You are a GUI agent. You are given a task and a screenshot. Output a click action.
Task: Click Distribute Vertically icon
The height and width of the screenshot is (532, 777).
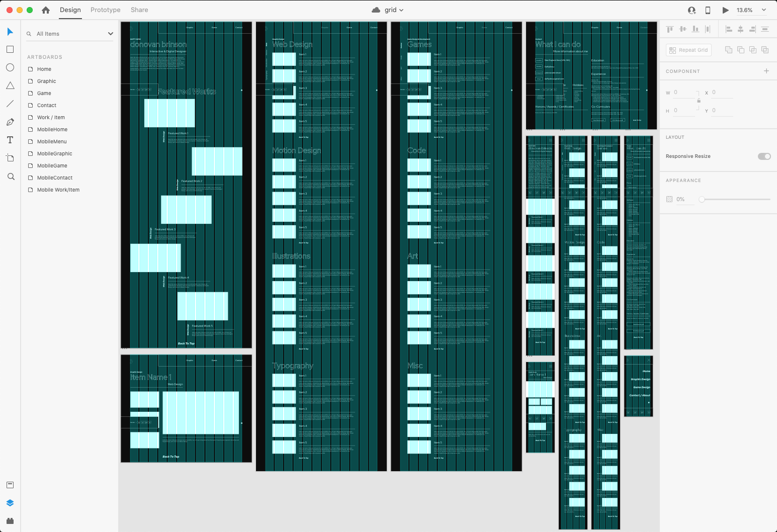[765, 29]
